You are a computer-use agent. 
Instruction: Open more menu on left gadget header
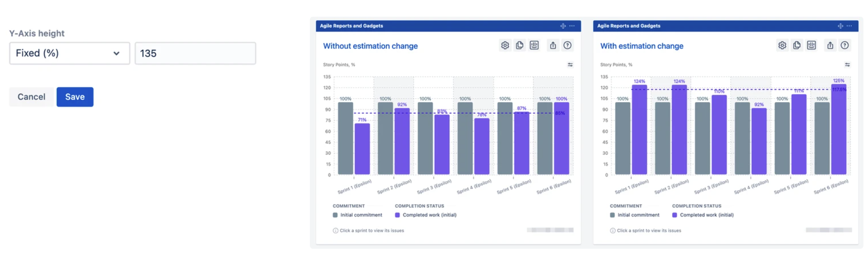coord(572,26)
